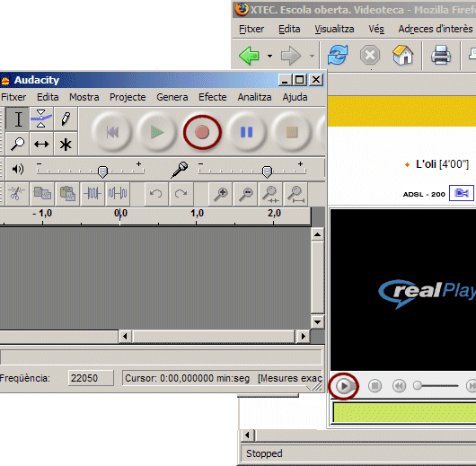Image resolution: width=476 pixels, height=466 pixels.
Task: Click the Print icon in Firefox
Action: 440,55
